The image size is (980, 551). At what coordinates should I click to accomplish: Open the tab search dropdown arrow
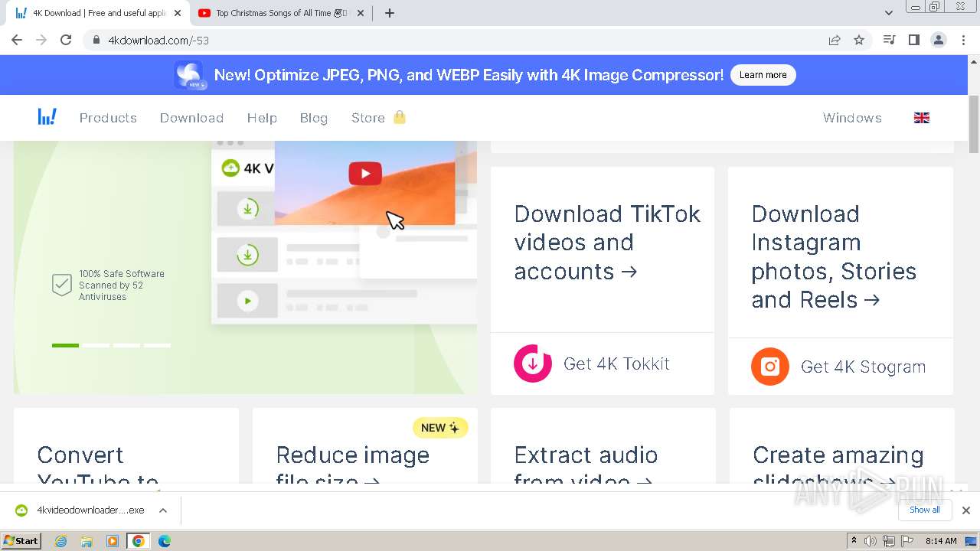click(x=889, y=13)
